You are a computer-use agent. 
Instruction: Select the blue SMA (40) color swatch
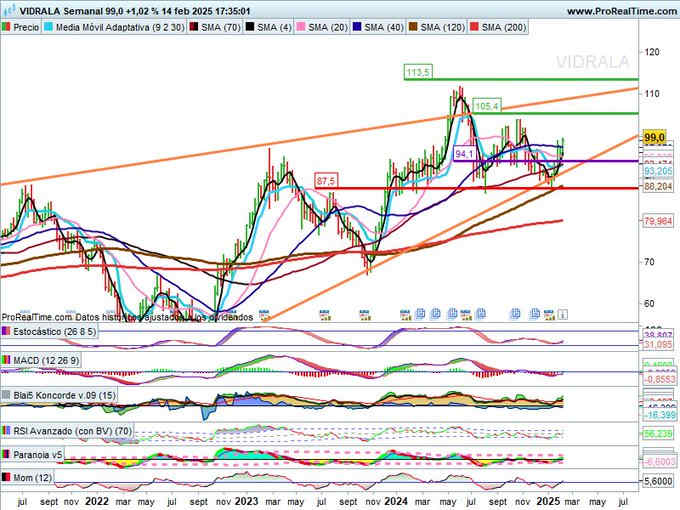(357, 27)
